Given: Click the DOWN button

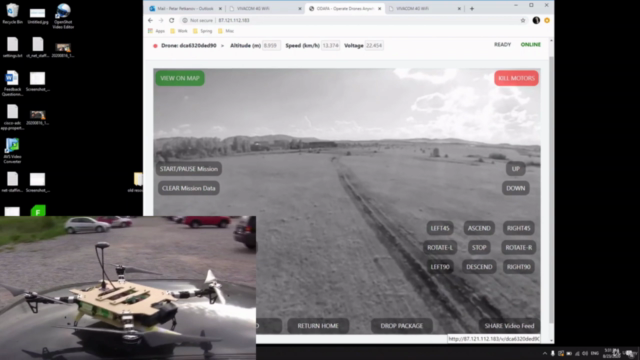Looking at the screenshot, I should click(x=516, y=188).
